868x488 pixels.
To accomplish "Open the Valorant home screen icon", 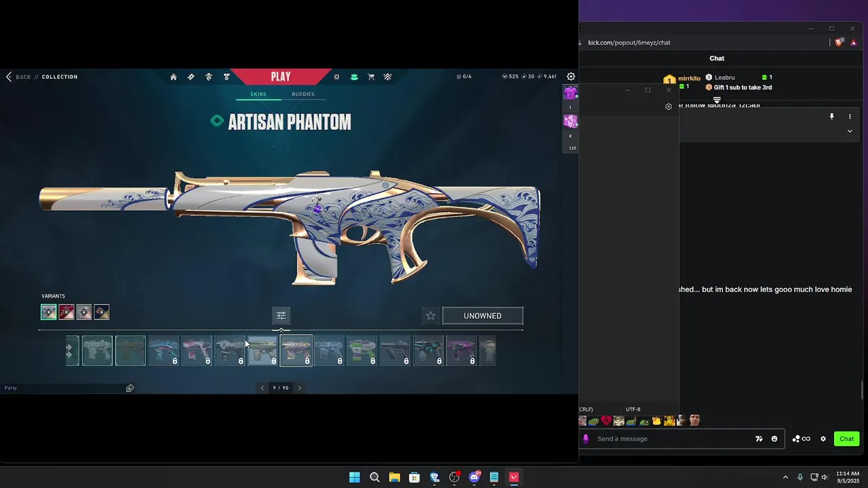I will point(174,77).
